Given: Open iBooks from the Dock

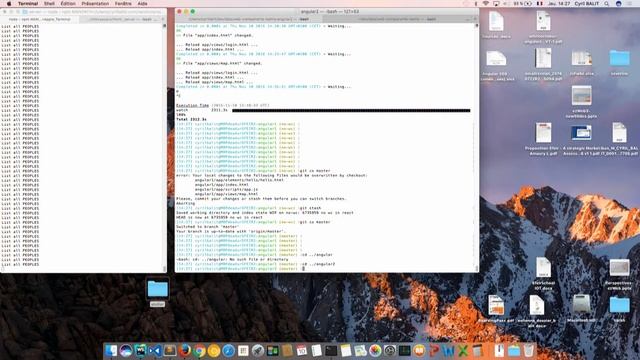Looking at the screenshot, I should [419, 350].
